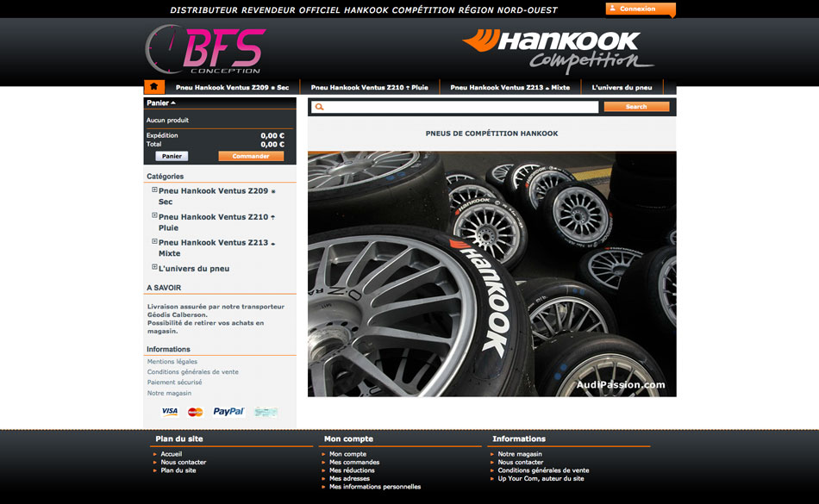This screenshot has width=819, height=504.
Task: Click footer Conditions générales de vente
Action: pyautogui.click(x=543, y=470)
